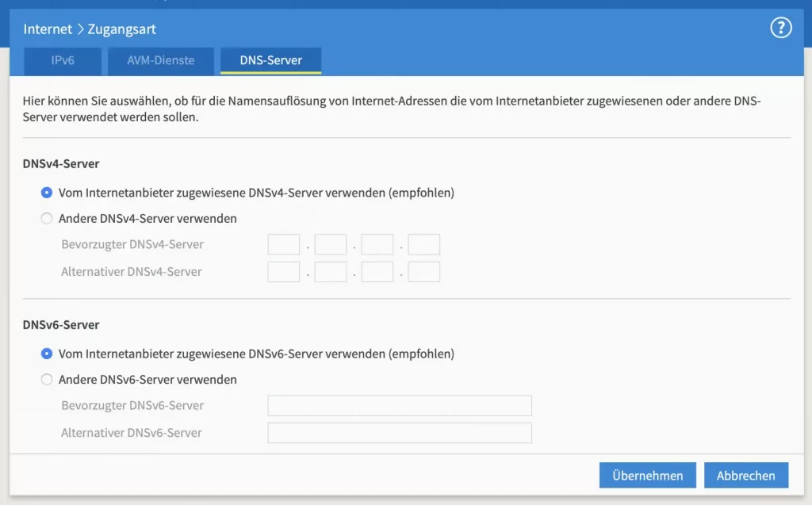Choose 'Andere DNSv4-Server verwenden' option
Viewport: 812px width, 505px height.
point(47,219)
